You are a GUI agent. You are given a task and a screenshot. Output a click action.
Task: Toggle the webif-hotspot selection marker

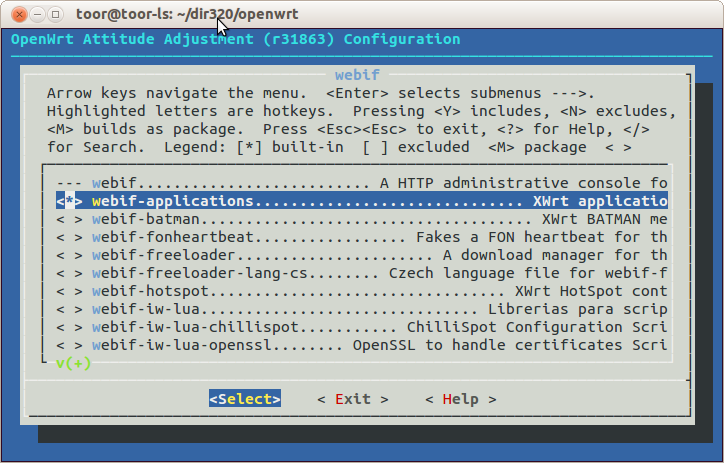coord(69,291)
